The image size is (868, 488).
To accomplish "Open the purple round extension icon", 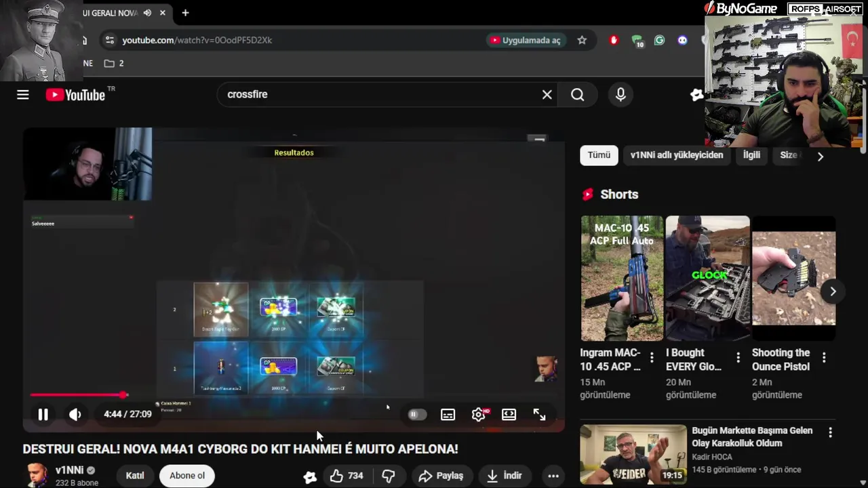I will (x=682, y=40).
